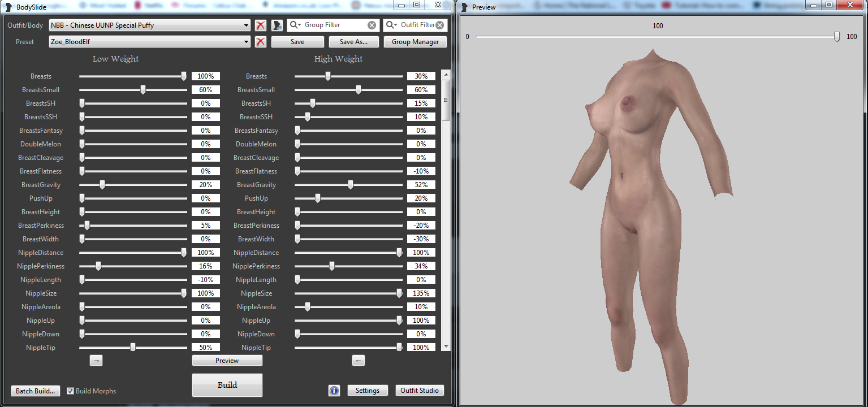868x407 pixels.
Task: Adjust the Preview window weight slider
Action: point(658,37)
